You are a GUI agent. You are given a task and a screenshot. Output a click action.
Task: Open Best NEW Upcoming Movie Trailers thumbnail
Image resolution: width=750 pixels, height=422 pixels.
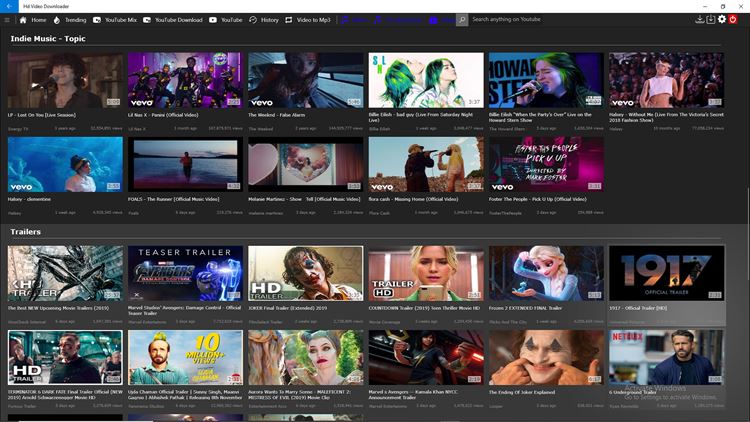click(65, 273)
